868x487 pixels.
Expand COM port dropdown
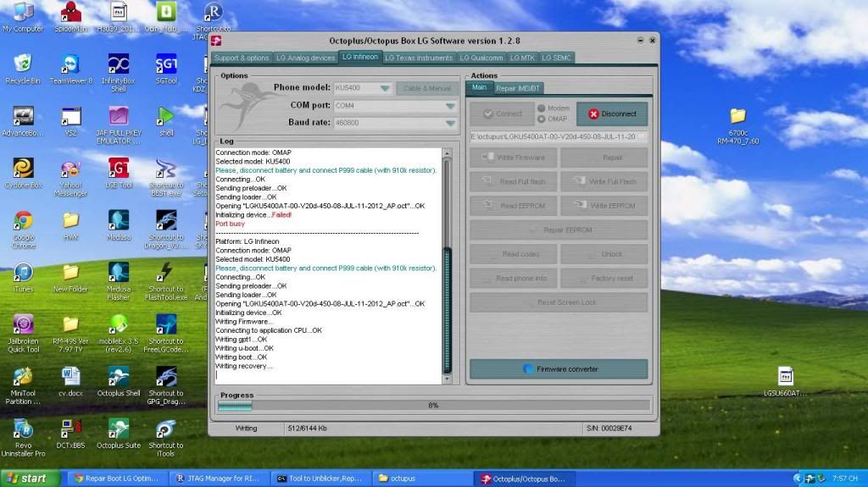450,106
